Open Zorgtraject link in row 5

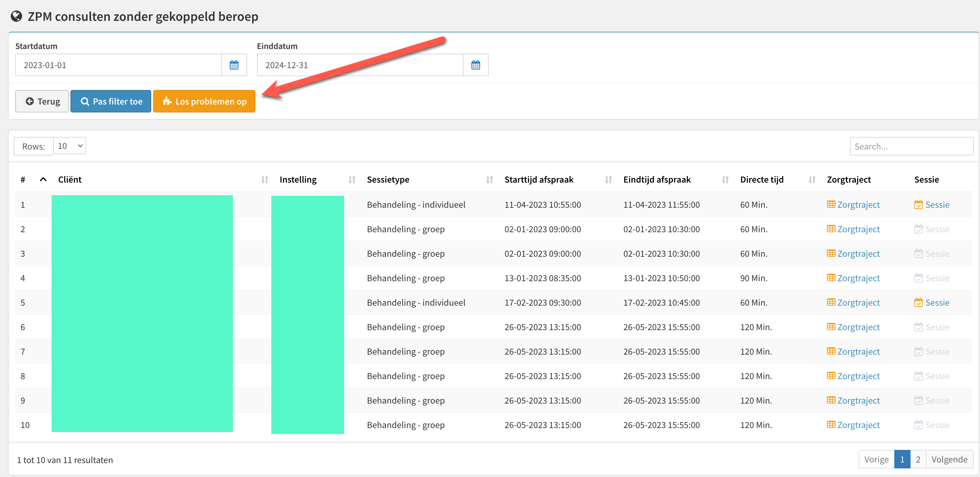pos(858,302)
